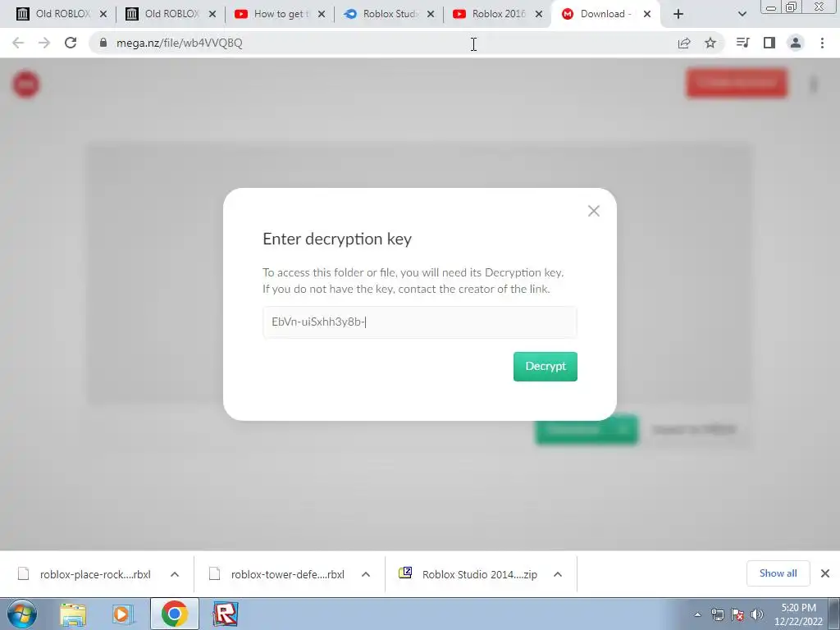Screen dimensions: 840x630
Task: Bookmark this tab with star icon
Action: point(710,43)
